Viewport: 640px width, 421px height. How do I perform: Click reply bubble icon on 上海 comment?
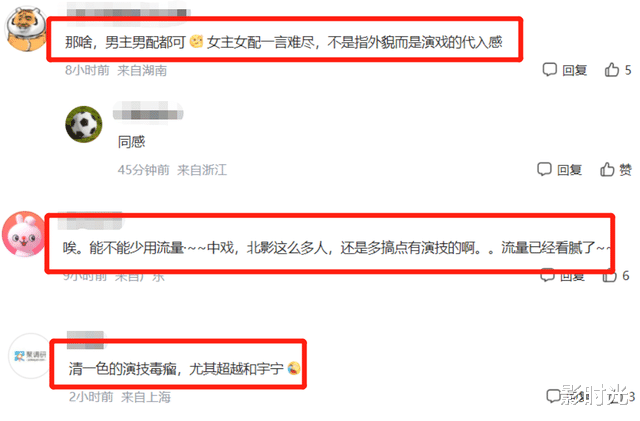pos(553,395)
